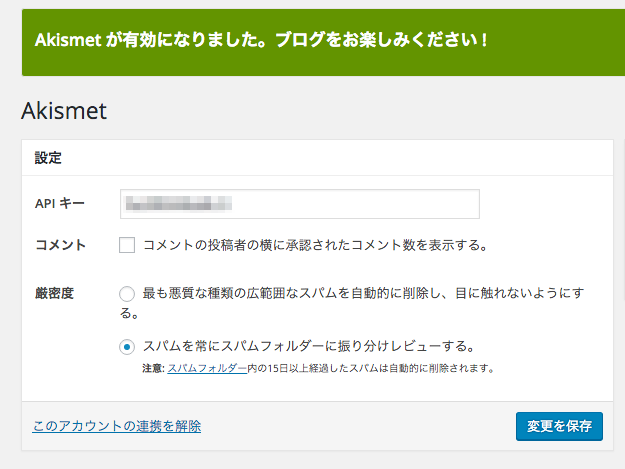Click the 厳密度 row label

[x=55, y=293]
